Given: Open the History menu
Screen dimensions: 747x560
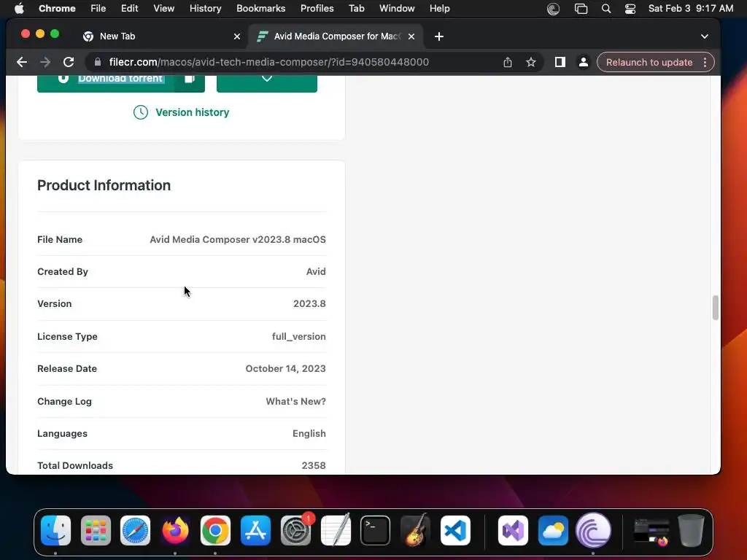Looking at the screenshot, I should pos(205,9).
